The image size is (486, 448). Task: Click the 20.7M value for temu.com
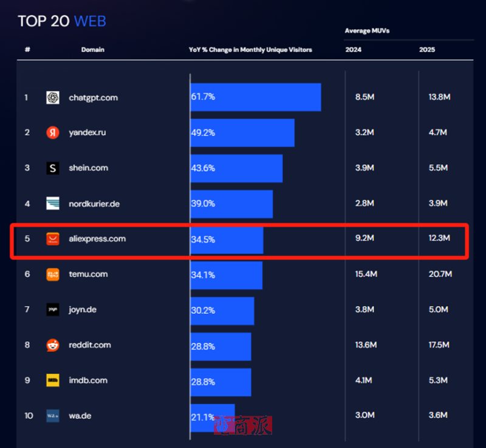pos(440,274)
